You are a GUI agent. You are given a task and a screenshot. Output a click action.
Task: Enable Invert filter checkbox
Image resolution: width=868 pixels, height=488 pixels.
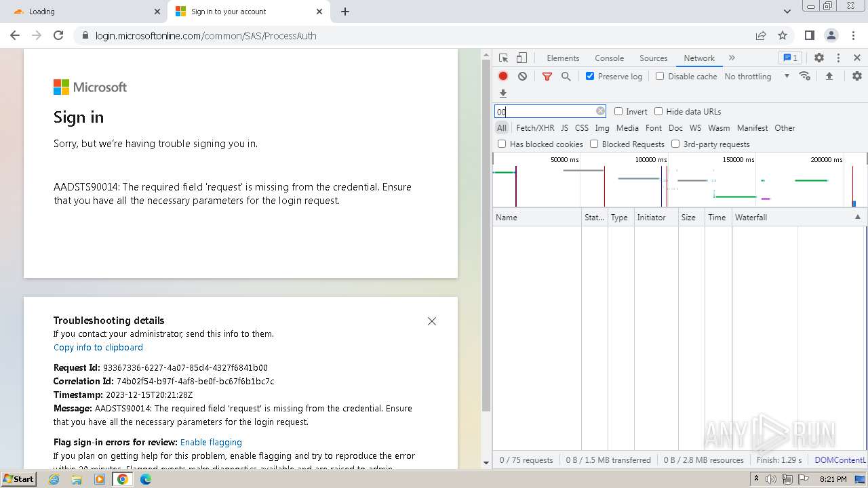point(618,111)
